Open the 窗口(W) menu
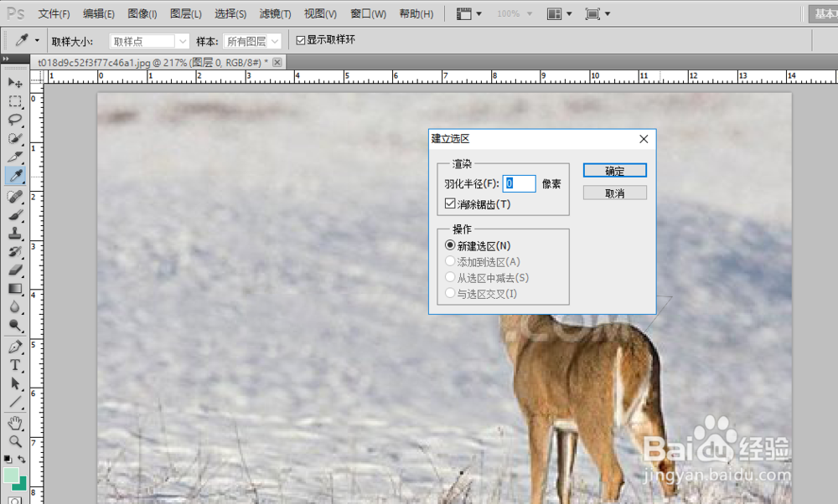The width and height of the screenshot is (838, 504). [368, 14]
